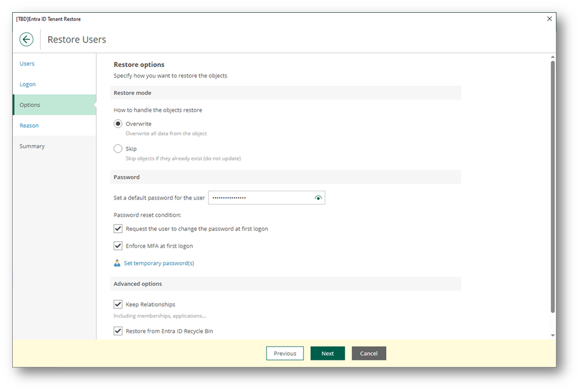Switch to the Reason step
Screen dimensions: 581x392
click(x=29, y=126)
